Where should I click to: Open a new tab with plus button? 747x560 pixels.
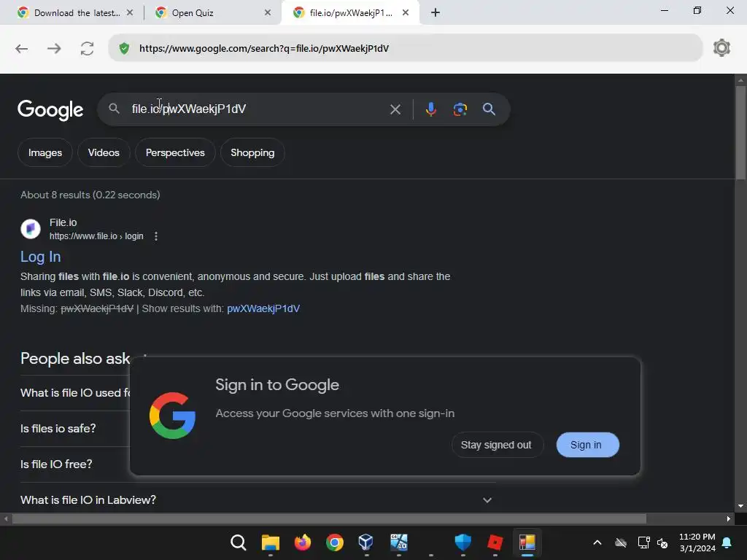436,13
